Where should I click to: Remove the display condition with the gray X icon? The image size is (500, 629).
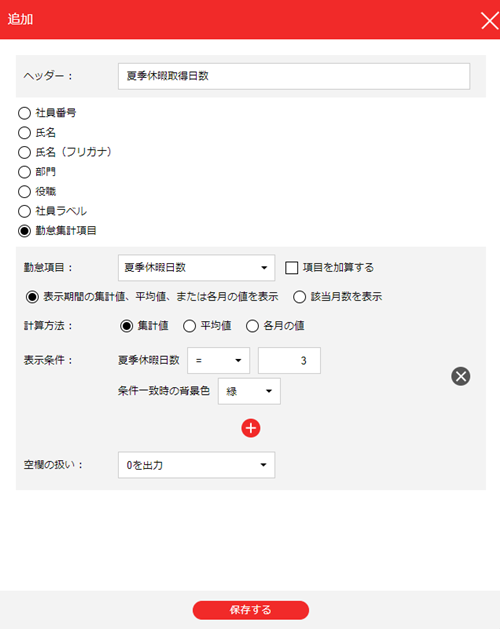461,376
